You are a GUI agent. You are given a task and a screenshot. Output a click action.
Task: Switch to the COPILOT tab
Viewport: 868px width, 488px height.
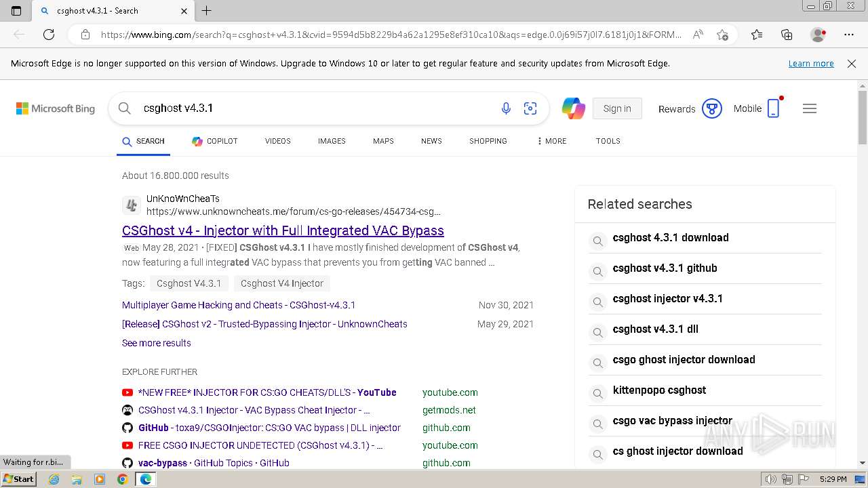tap(215, 141)
